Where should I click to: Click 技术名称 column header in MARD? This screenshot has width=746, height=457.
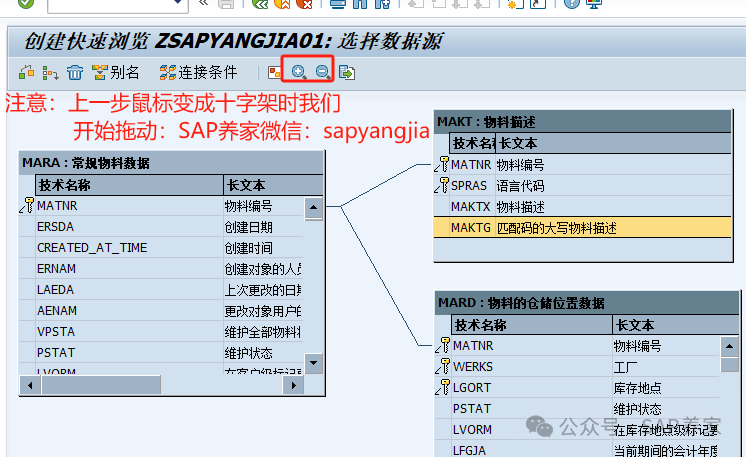531,325
